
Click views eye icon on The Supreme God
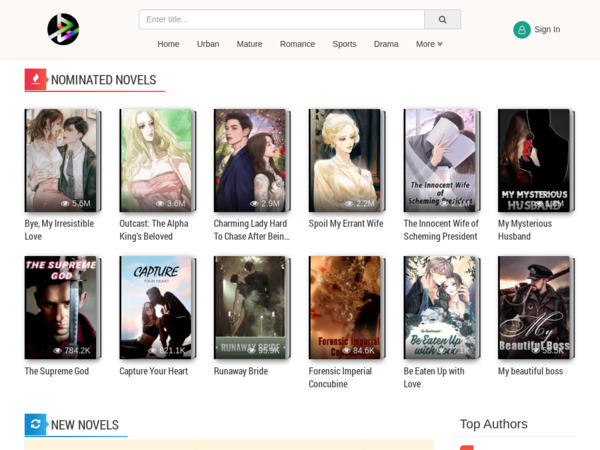tap(58, 351)
